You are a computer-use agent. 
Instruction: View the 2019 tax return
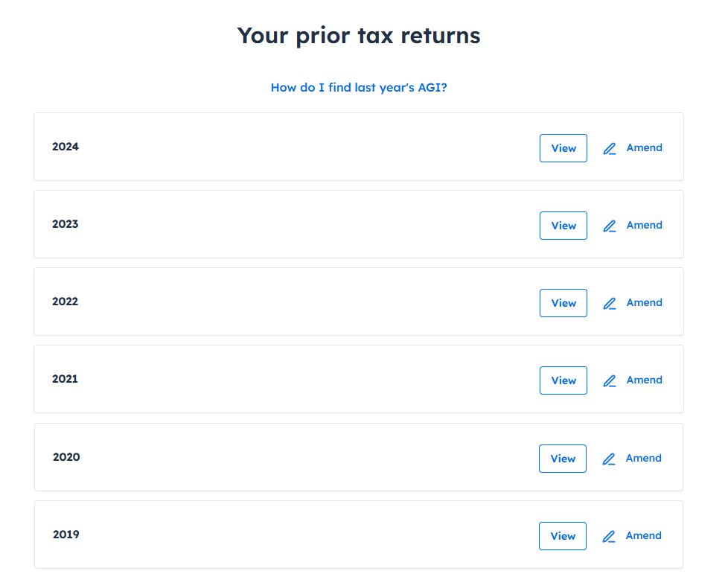(x=562, y=536)
